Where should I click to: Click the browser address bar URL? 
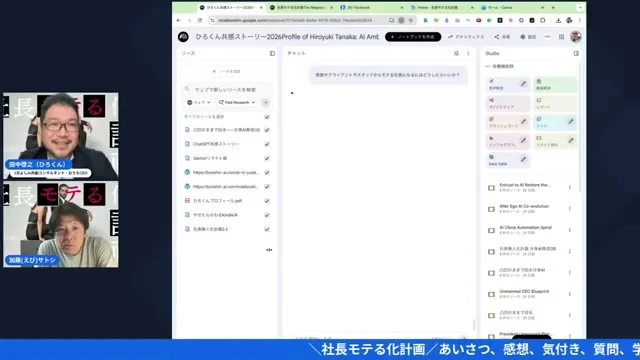pyautogui.click(x=295, y=20)
